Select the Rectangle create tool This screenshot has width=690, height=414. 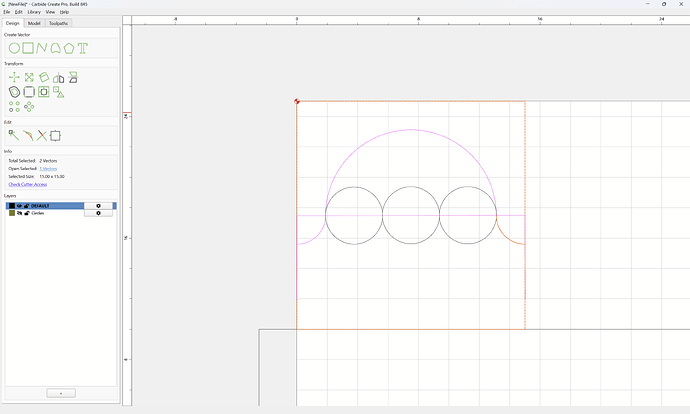28,48
